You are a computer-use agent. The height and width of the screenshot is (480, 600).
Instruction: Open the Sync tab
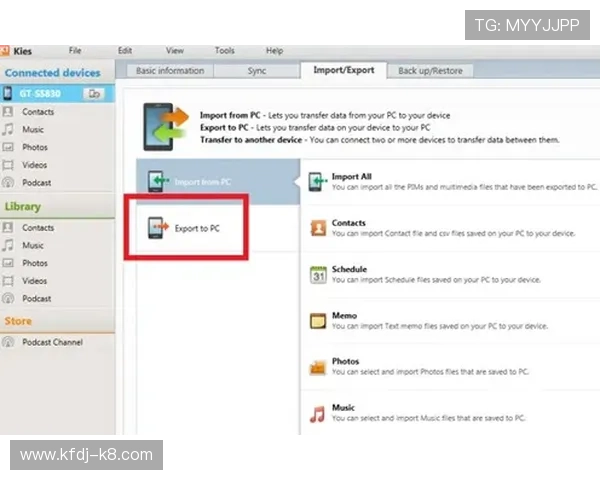coord(257,71)
